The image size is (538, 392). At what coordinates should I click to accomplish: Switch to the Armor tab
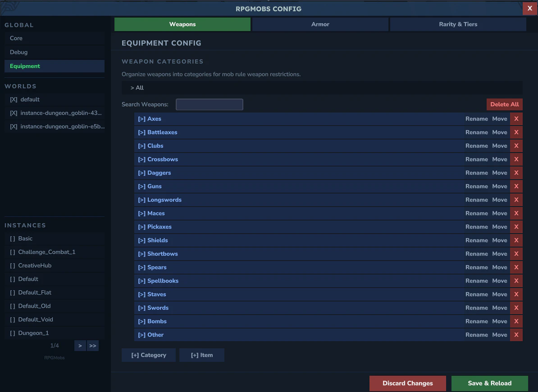[320, 24]
